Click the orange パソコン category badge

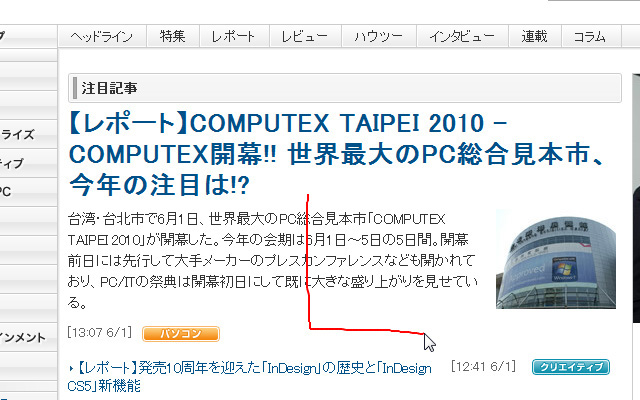pos(181,334)
